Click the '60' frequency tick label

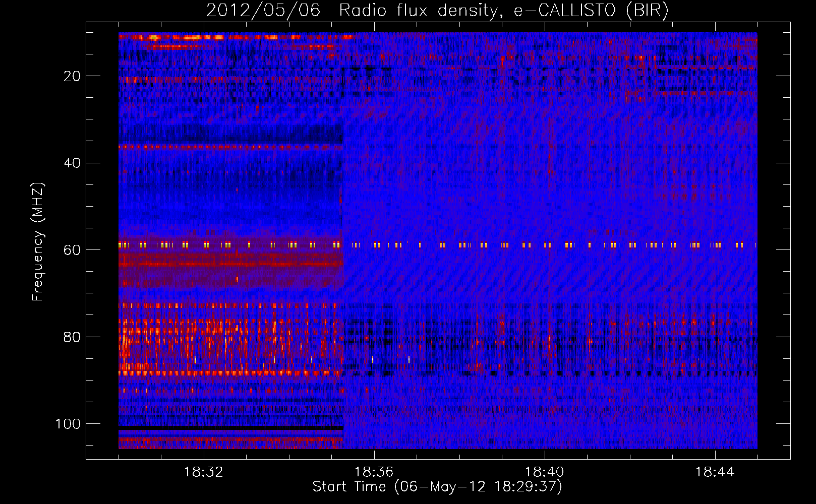72,250
